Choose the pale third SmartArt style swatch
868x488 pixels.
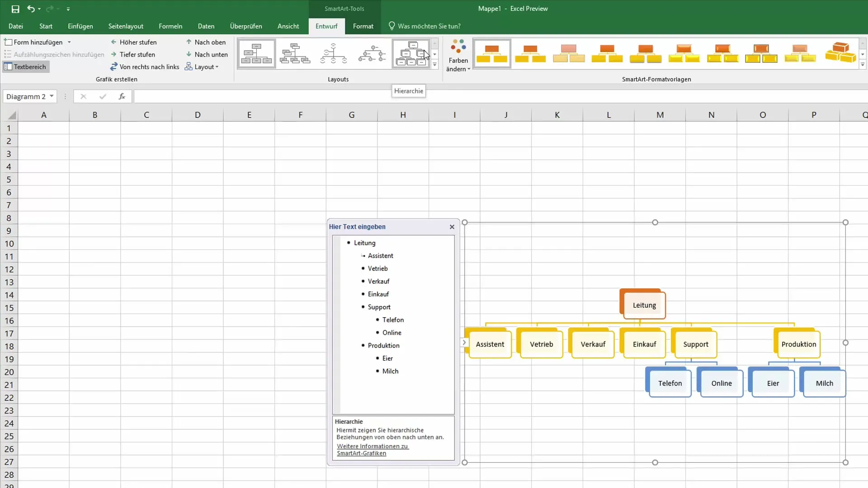[569, 54]
